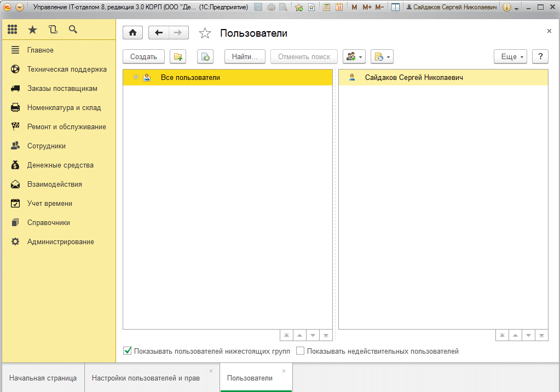Open the favorites list icon in title bar

point(311,7)
